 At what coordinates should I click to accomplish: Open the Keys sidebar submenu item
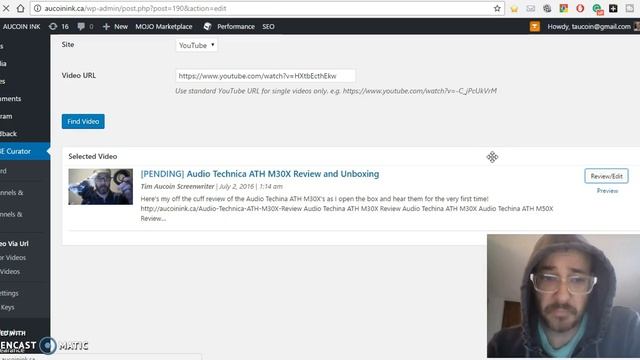[x=7, y=307]
